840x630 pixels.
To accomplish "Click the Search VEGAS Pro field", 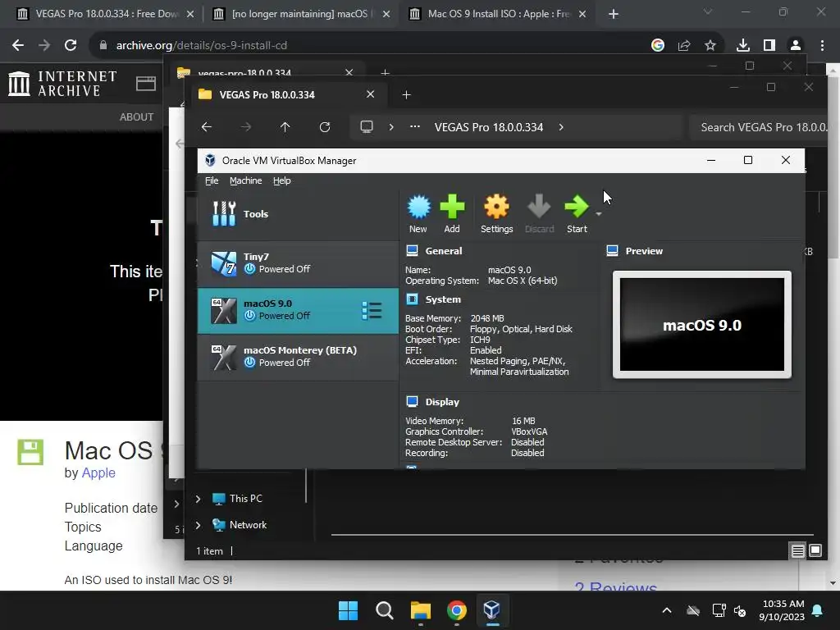I will tap(759, 127).
